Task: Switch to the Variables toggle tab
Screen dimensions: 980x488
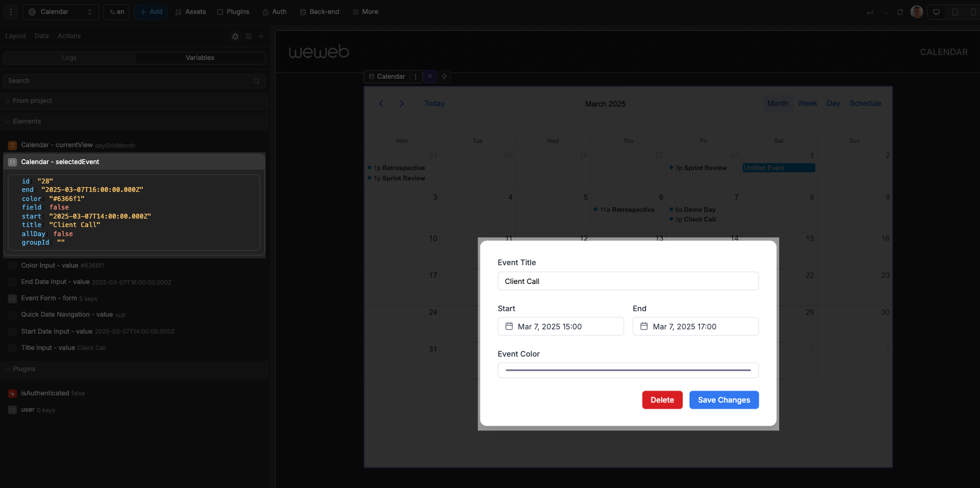Action: pos(200,58)
